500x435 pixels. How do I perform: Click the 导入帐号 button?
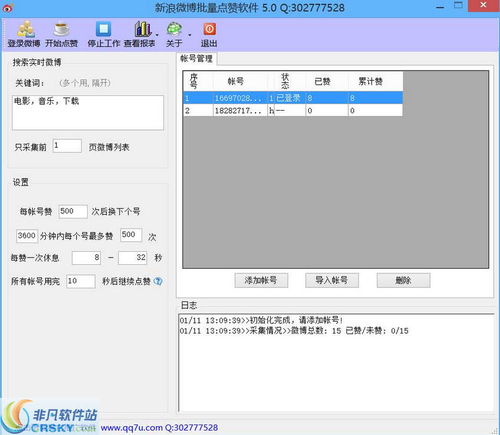(332, 280)
